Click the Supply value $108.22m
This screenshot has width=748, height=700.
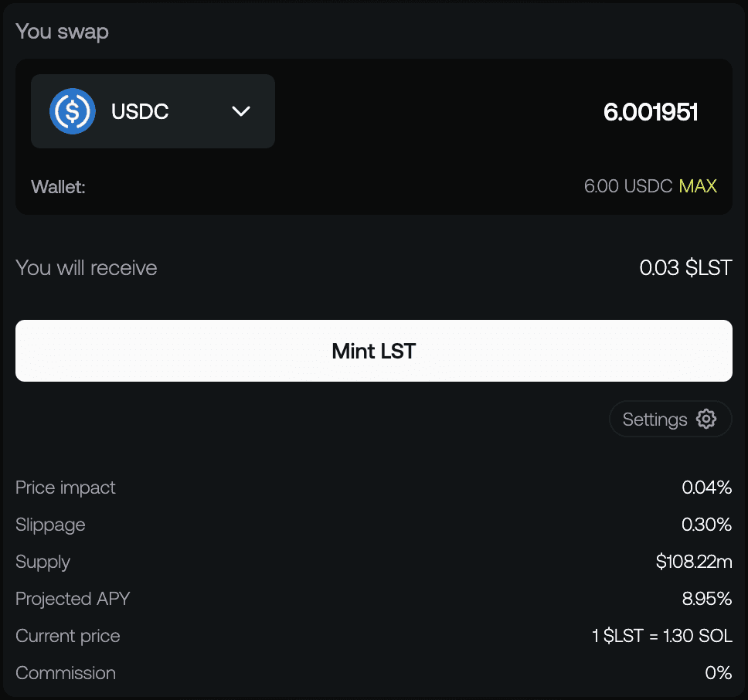[x=694, y=561]
